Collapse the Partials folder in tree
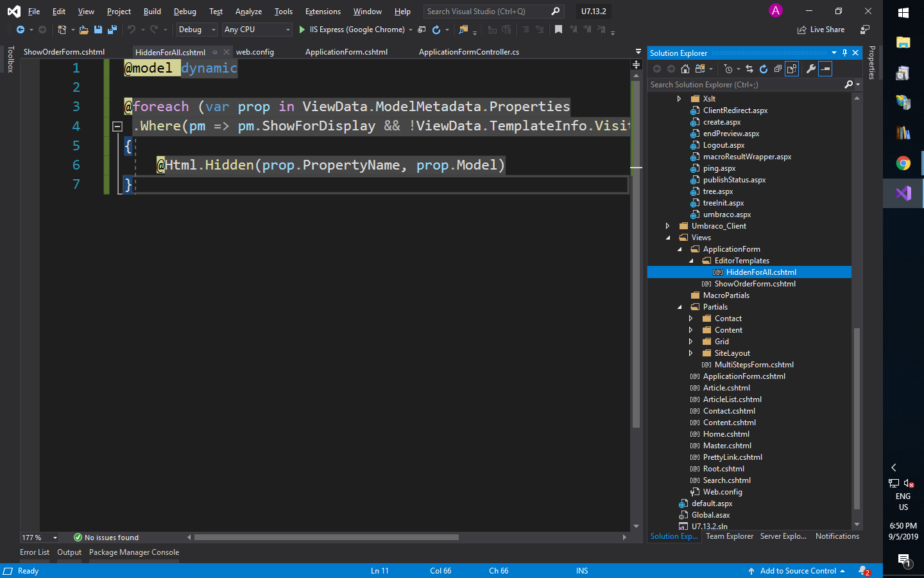 pyautogui.click(x=680, y=307)
